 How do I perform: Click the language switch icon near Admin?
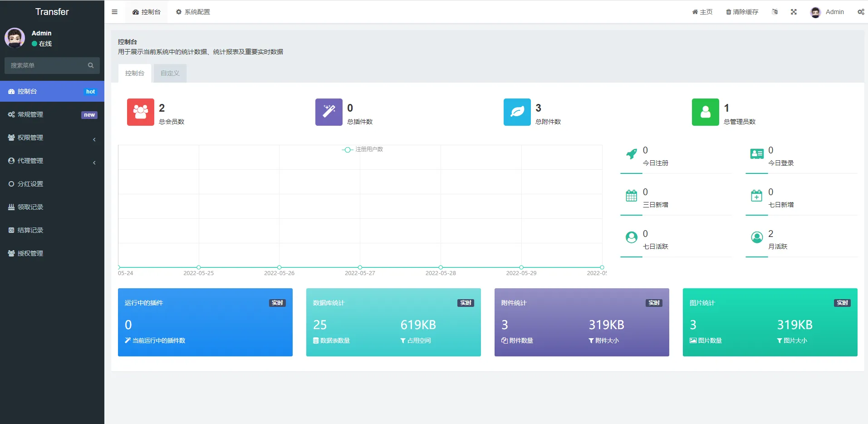[x=775, y=11]
